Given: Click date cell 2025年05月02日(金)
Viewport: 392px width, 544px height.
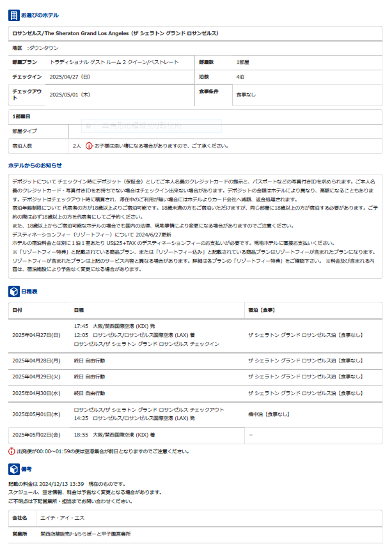Looking at the screenshot, I should (x=36, y=435).
